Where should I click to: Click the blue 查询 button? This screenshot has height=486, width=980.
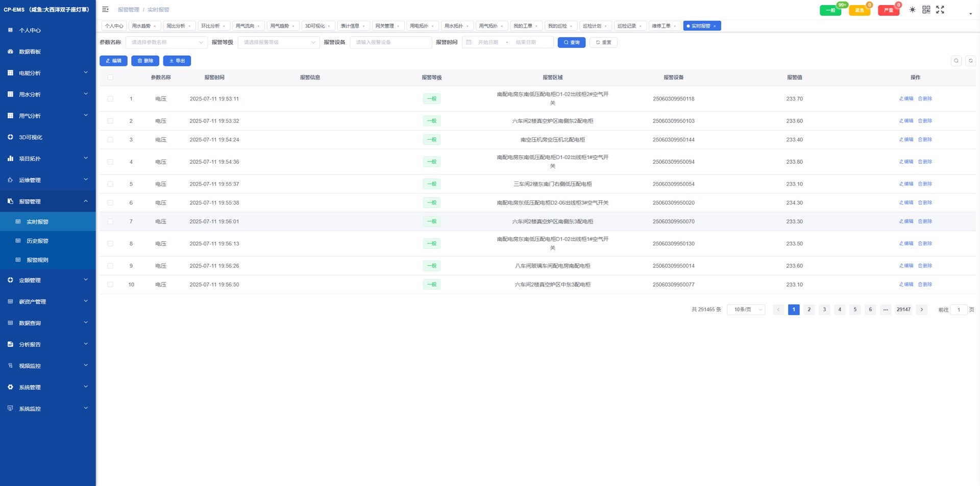pos(571,42)
